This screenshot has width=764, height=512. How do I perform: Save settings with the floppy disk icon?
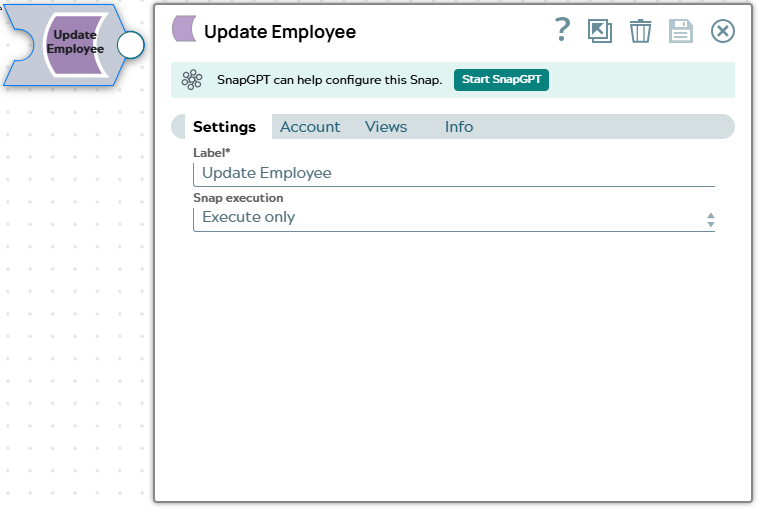[x=681, y=31]
